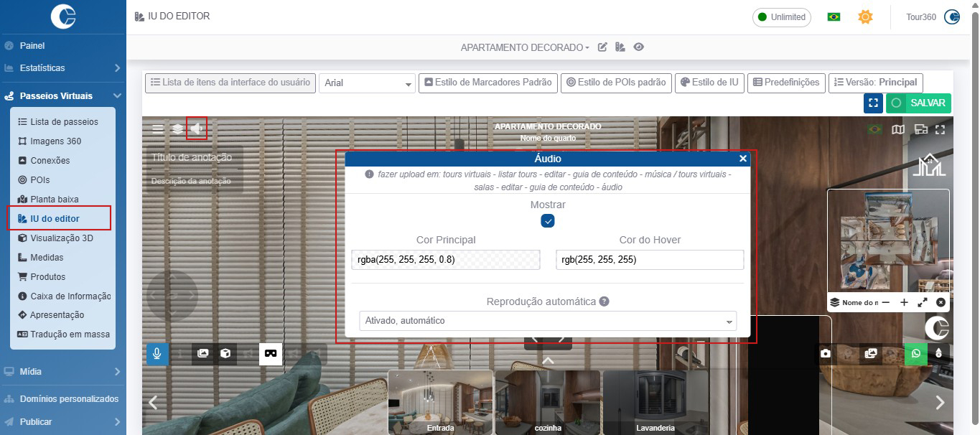
Task: Click the map icon in viewer
Action: point(897,130)
